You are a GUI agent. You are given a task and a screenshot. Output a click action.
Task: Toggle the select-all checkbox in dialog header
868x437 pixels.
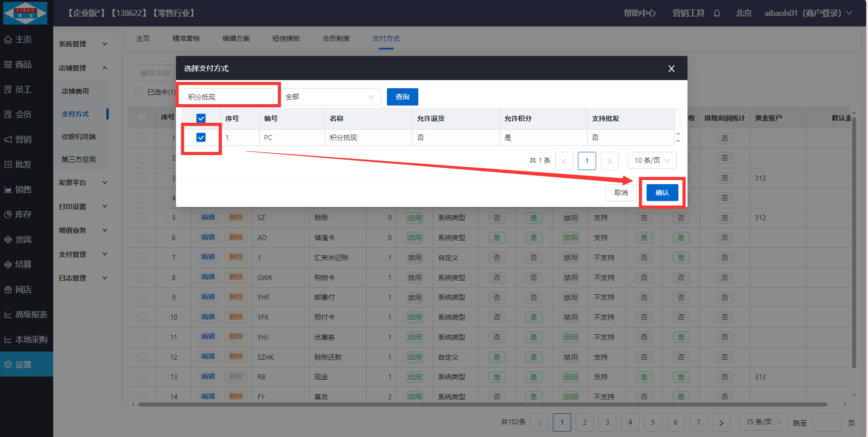(201, 118)
